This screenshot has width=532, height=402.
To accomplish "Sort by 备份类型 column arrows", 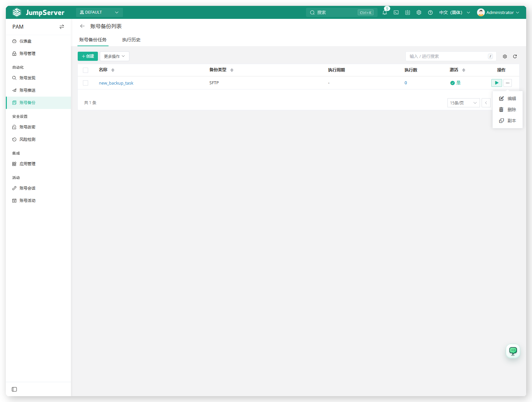I will [232, 70].
